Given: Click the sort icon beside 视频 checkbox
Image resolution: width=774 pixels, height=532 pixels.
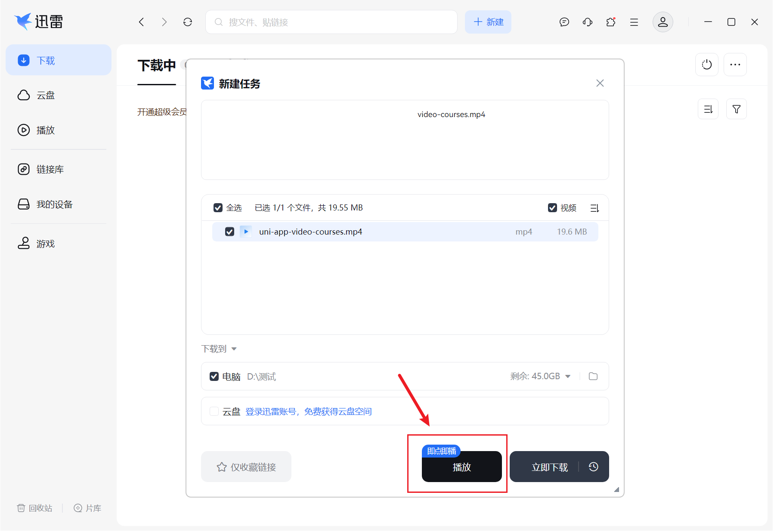Looking at the screenshot, I should (x=594, y=208).
